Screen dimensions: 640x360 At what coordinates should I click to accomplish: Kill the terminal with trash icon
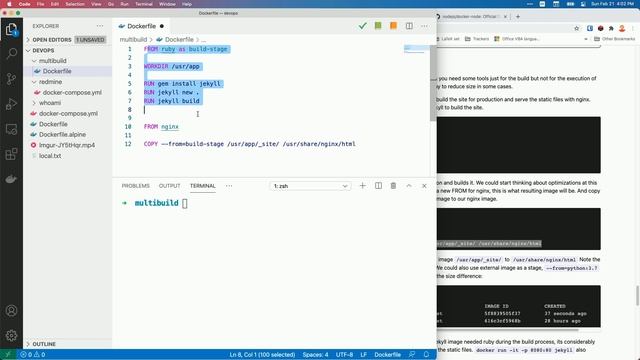point(393,186)
